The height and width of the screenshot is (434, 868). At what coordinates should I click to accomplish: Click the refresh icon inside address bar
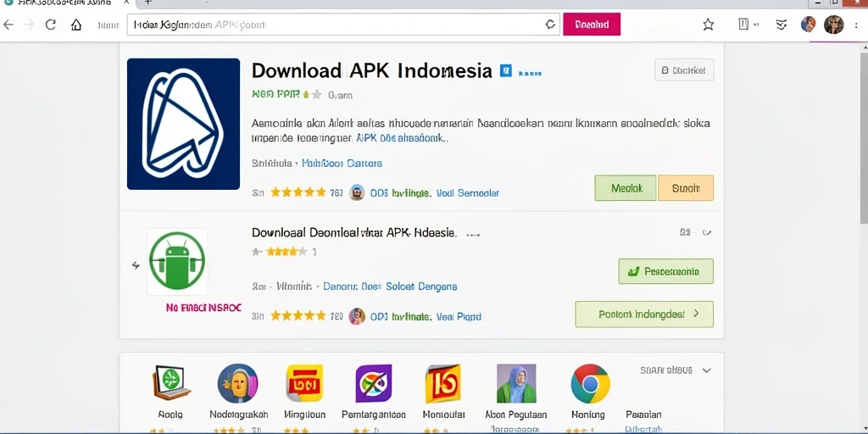[x=550, y=25]
